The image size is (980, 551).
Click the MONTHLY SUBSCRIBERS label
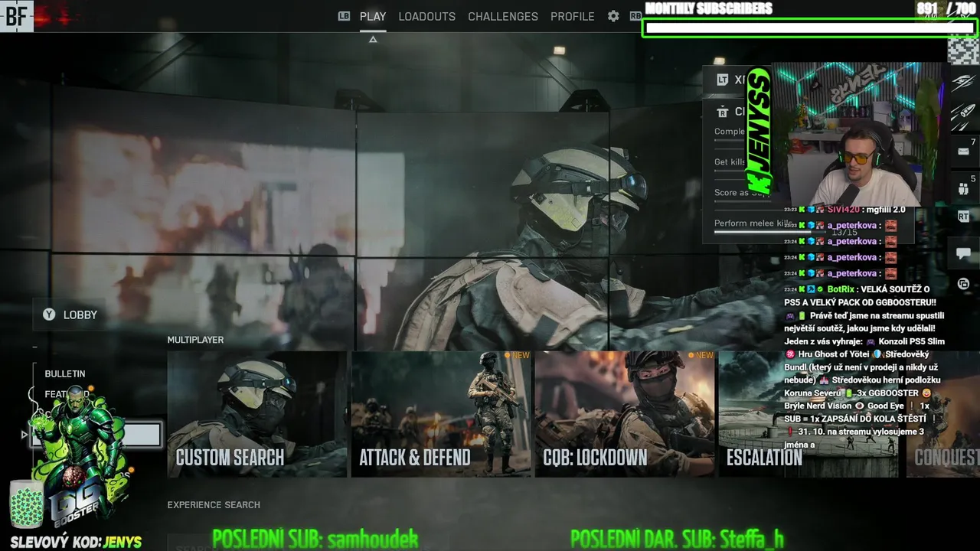click(x=709, y=8)
